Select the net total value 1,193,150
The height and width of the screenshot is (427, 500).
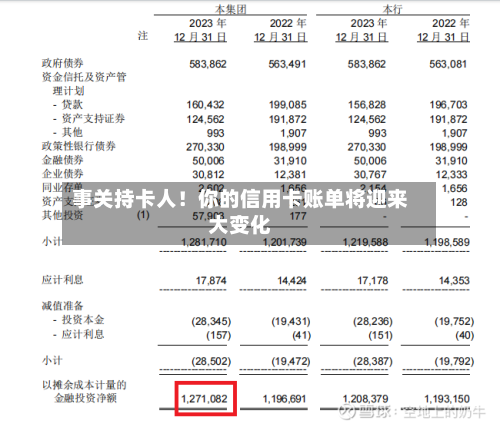coord(447,399)
